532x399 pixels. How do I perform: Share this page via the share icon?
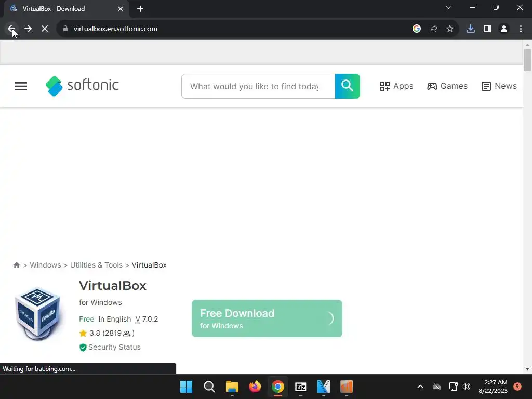[x=433, y=29]
